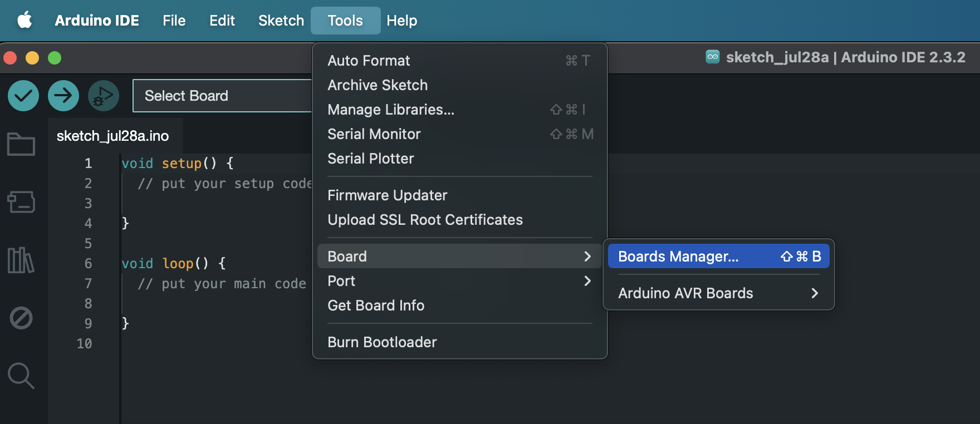Screen dimensions: 980x424
Task: Select Auto Format menu entry
Action: [459, 61]
